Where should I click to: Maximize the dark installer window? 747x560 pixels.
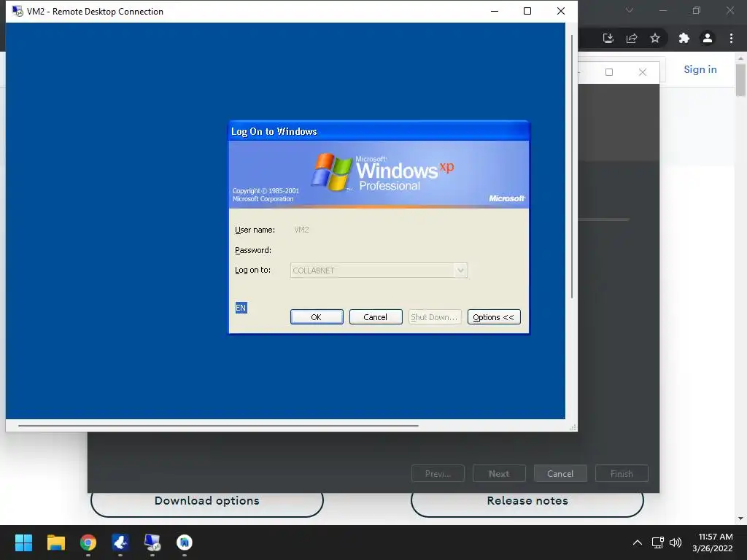click(609, 72)
